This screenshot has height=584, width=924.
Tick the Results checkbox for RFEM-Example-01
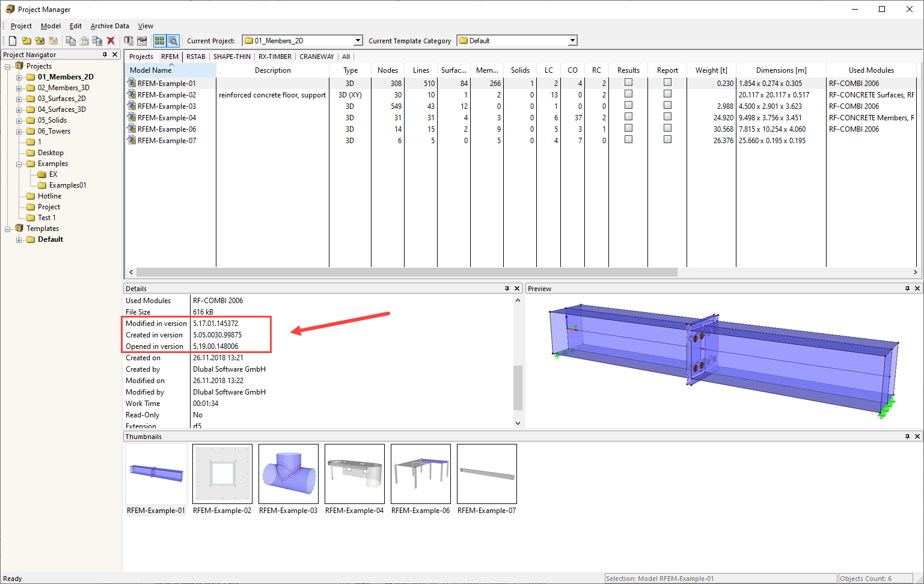pos(628,82)
